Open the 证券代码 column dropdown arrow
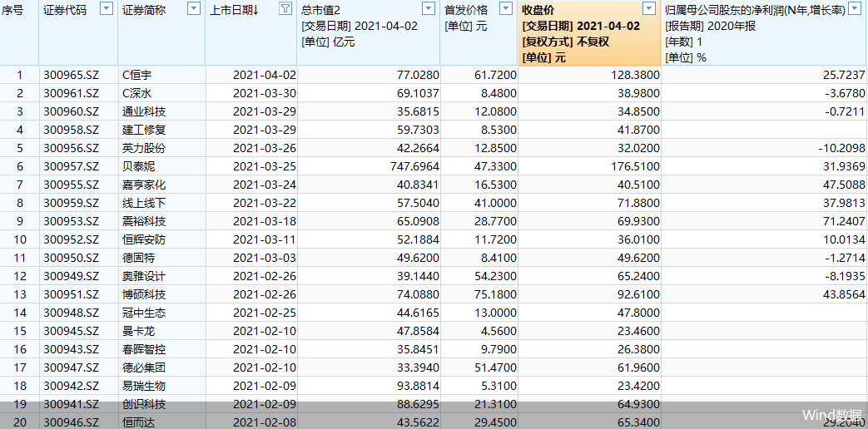 107,8
